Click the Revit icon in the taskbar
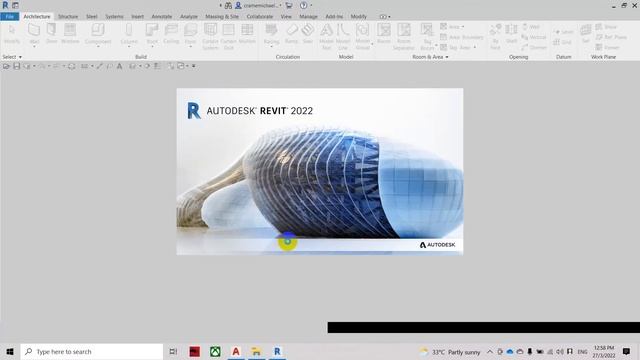640x360 pixels. coord(277,351)
